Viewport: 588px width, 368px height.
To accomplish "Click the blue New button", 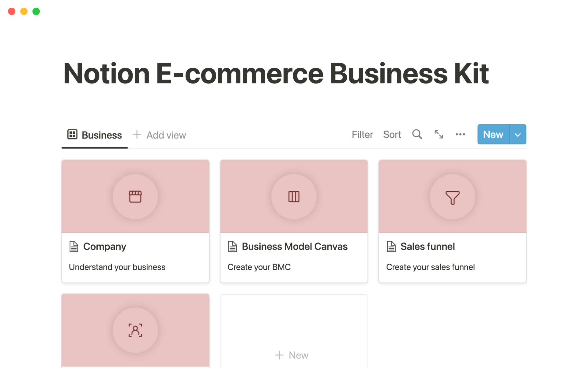I will pyautogui.click(x=493, y=134).
